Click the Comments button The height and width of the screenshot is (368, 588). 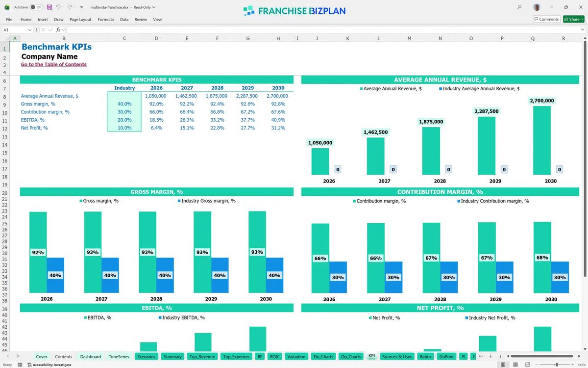coord(546,19)
